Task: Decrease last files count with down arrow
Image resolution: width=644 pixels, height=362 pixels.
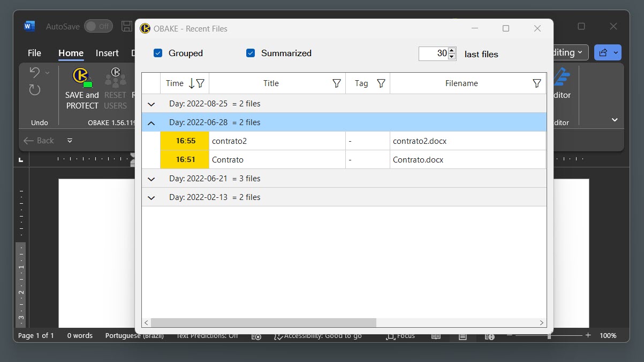Action: 452,57
